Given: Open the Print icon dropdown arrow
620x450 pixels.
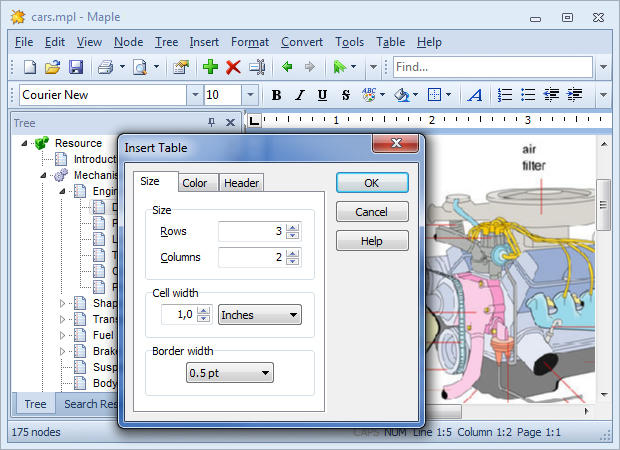Looking at the screenshot, I should point(122,67).
